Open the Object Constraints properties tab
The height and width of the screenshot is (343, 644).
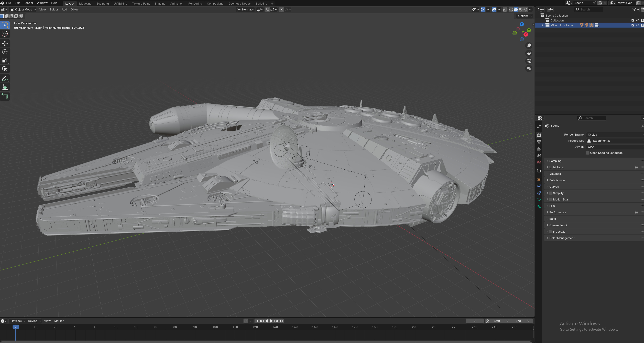click(x=539, y=193)
